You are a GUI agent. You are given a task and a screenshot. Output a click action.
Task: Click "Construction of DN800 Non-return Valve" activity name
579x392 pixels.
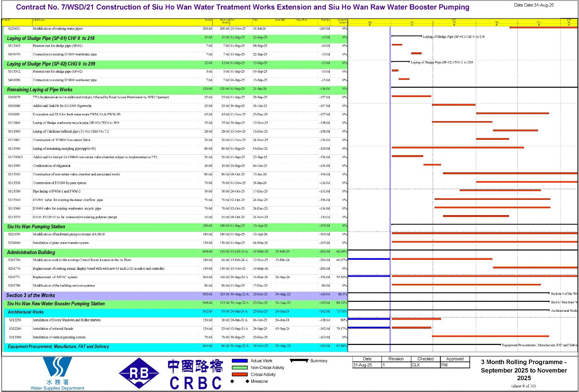pyautogui.click(x=61, y=140)
